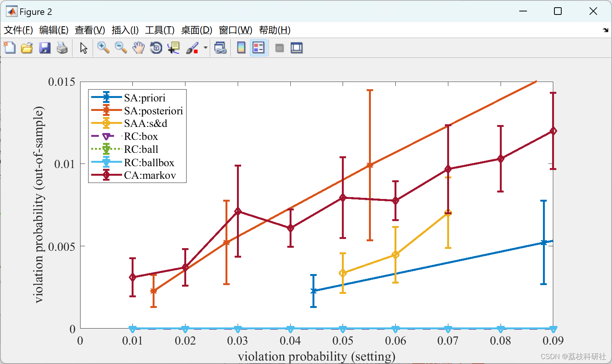This screenshot has height=364, width=612.
Task: Toggle the Edit Plot arrow mode
Action: pos(83,48)
